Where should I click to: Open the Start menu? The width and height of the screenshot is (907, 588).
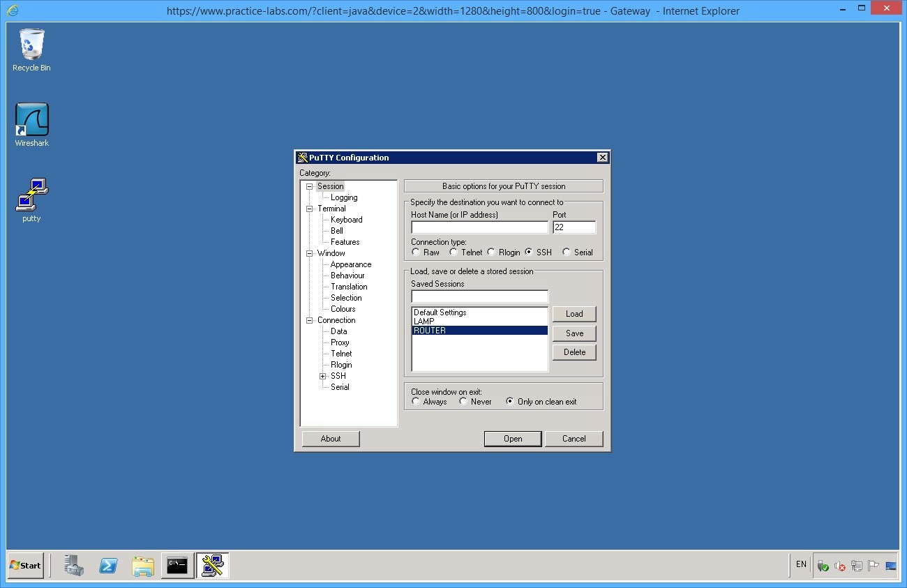tap(24, 566)
